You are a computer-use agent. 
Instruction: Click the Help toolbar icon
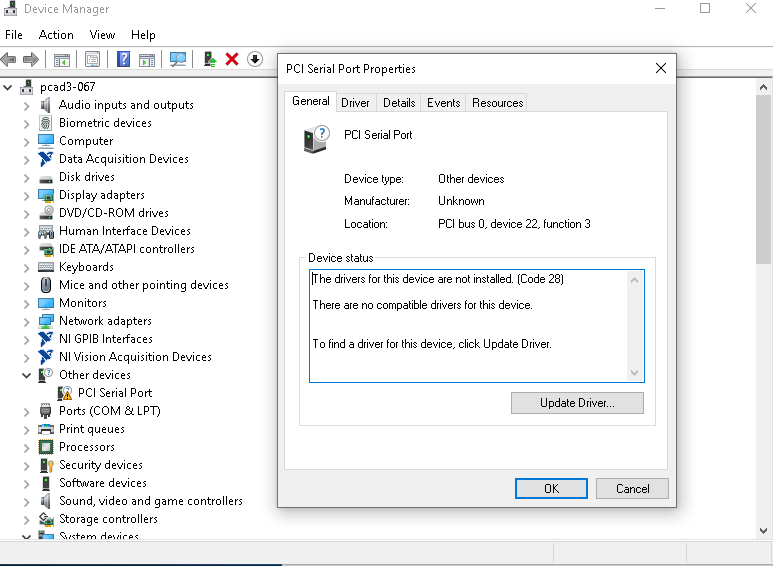(123, 59)
